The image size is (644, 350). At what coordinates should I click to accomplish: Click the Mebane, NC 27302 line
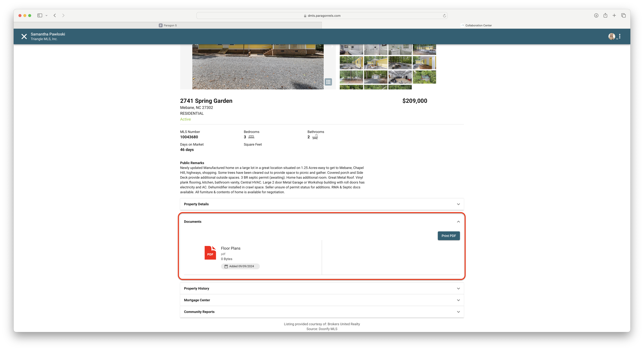pos(196,108)
